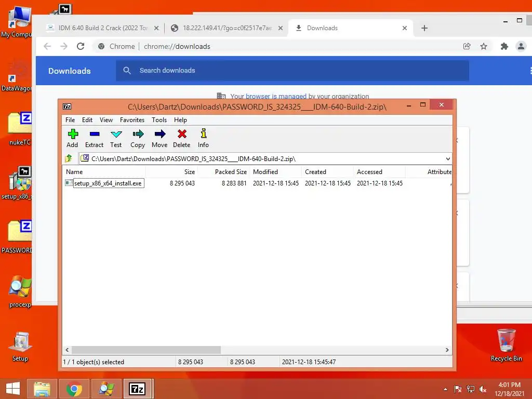
Task: Open the Tools menu in 7-Zip
Action: click(159, 120)
